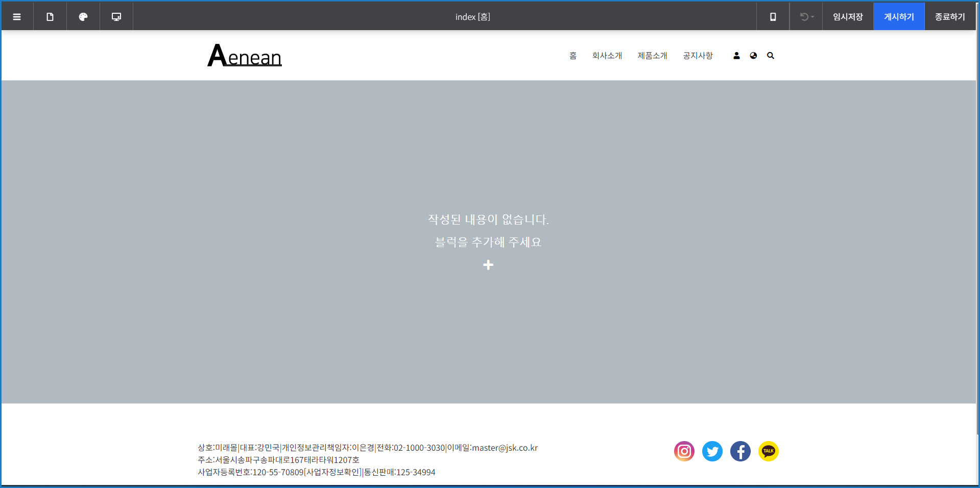Exit the editor with 종료하기
This screenshot has height=488, width=980.
click(950, 17)
